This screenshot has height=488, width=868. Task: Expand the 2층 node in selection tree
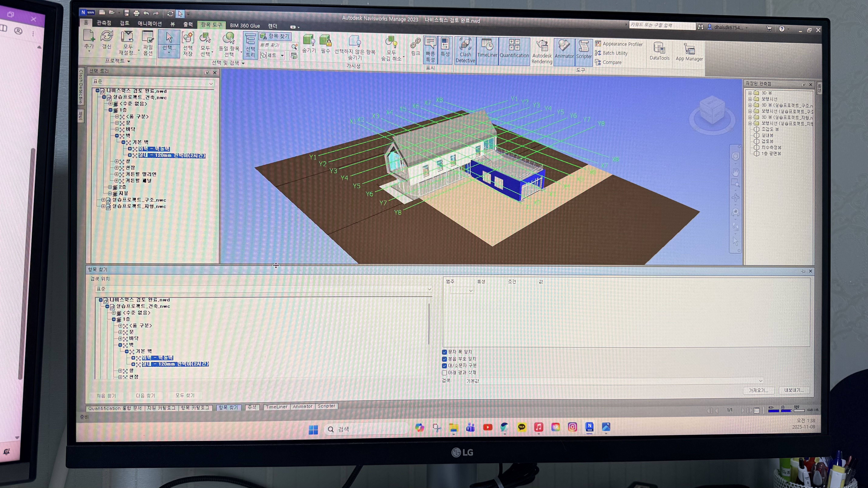pos(110,187)
